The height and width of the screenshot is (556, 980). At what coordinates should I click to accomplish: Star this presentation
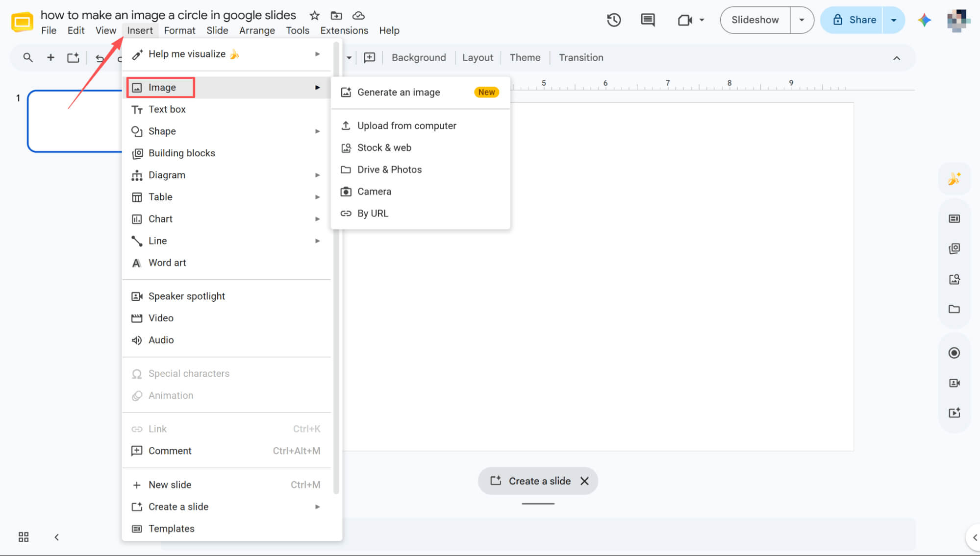point(315,15)
